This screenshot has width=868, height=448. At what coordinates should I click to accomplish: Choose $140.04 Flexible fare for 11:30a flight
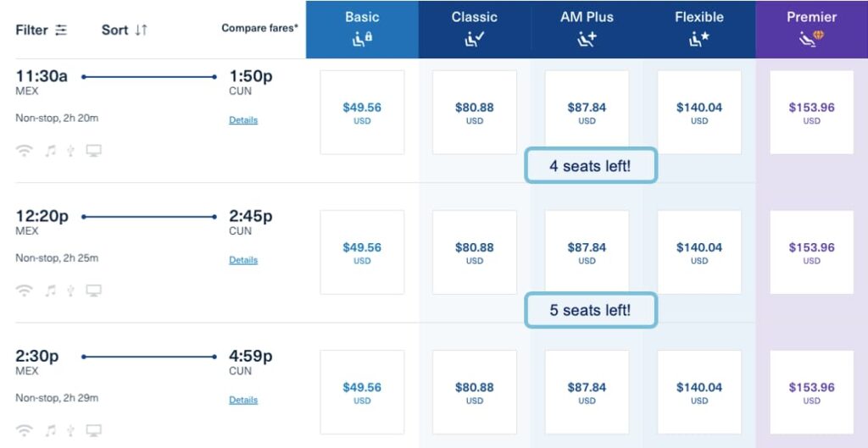[x=699, y=113]
